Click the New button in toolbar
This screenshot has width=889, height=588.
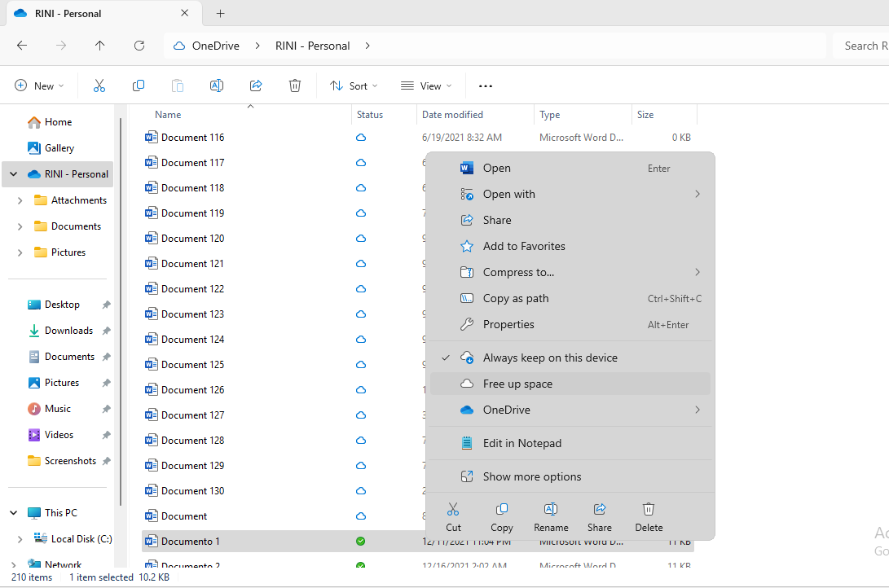[39, 86]
